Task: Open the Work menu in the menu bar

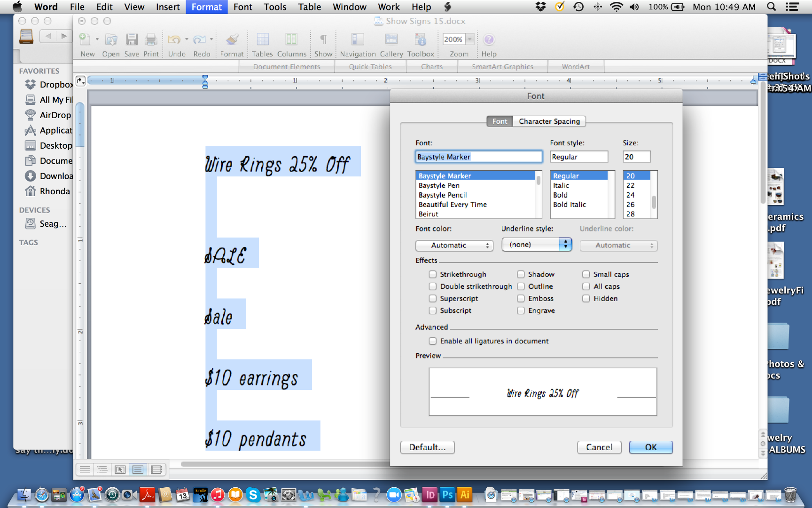Action: [x=388, y=7]
